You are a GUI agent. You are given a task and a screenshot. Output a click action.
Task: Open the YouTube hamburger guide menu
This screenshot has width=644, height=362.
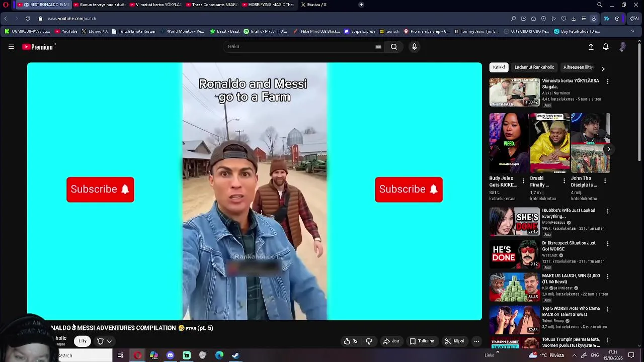11,47
